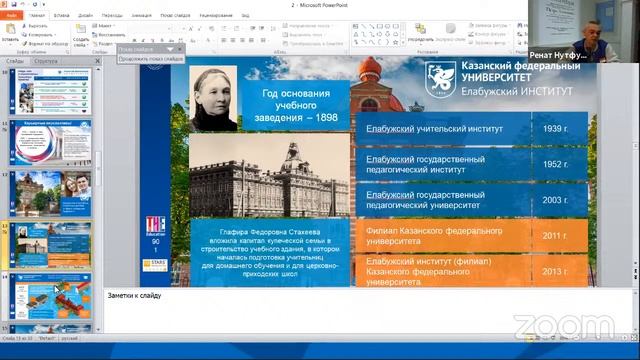Toggle the bulleted list button
This screenshot has width=640, height=360.
click(x=225, y=29)
